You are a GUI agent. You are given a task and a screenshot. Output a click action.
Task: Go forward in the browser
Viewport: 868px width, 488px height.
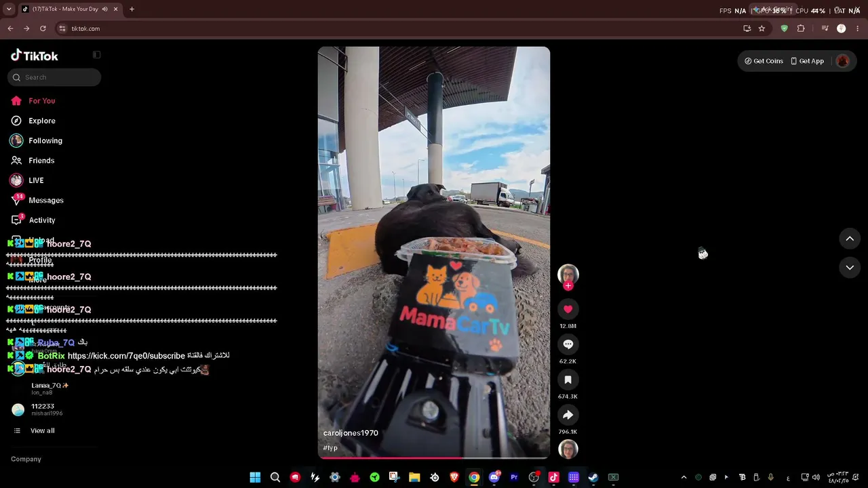click(x=26, y=28)
